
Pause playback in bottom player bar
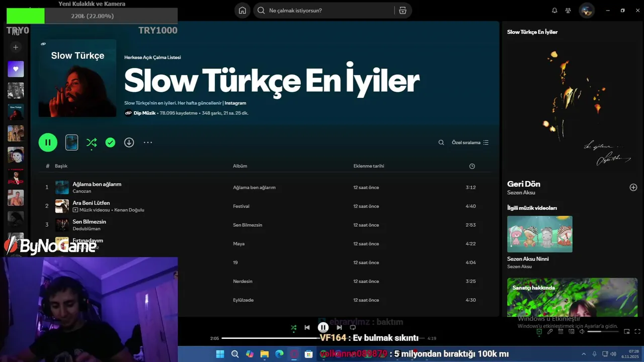click(323, 328)
